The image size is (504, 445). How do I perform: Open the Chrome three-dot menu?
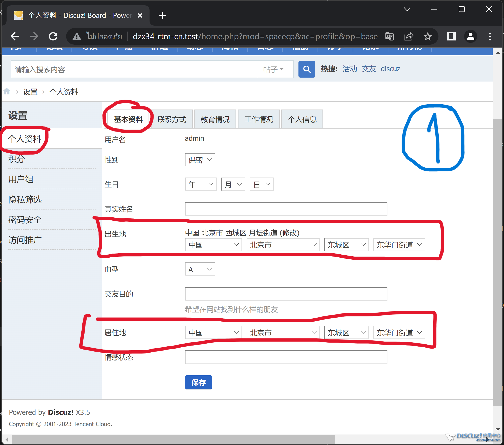[490, 37]
